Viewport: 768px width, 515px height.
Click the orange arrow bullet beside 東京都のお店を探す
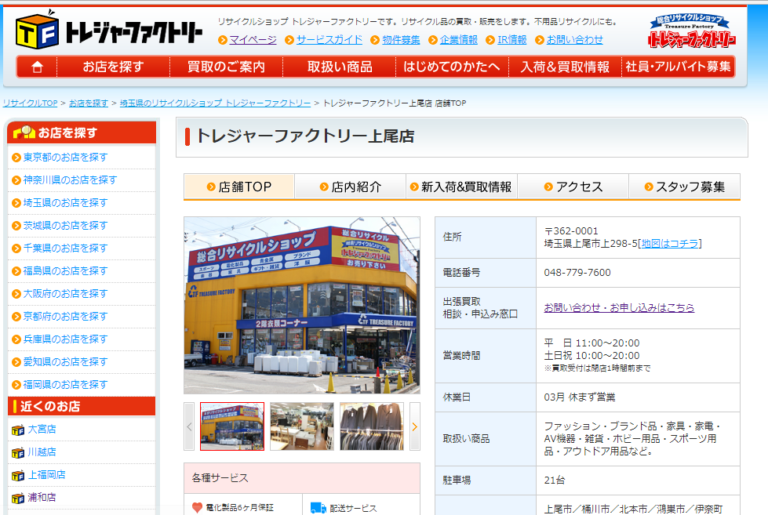(x=16, y=158)
